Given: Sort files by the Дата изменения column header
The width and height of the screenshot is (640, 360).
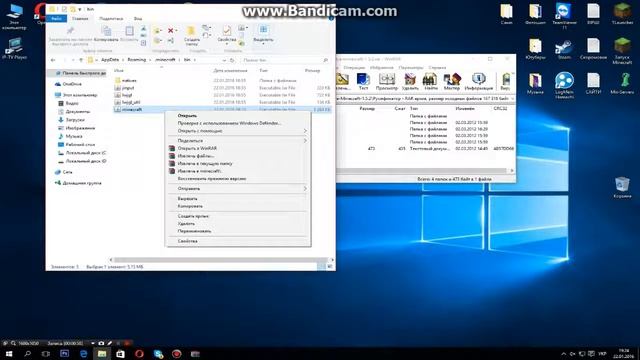Looking at the screenshot, I should [230, 71].
